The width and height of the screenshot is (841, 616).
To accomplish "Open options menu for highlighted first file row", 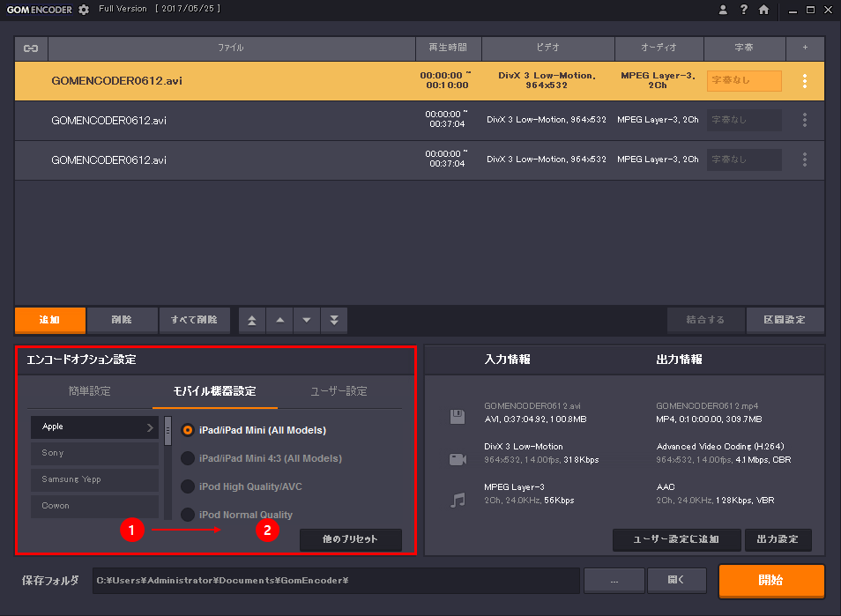I will [x=805, y=81].
